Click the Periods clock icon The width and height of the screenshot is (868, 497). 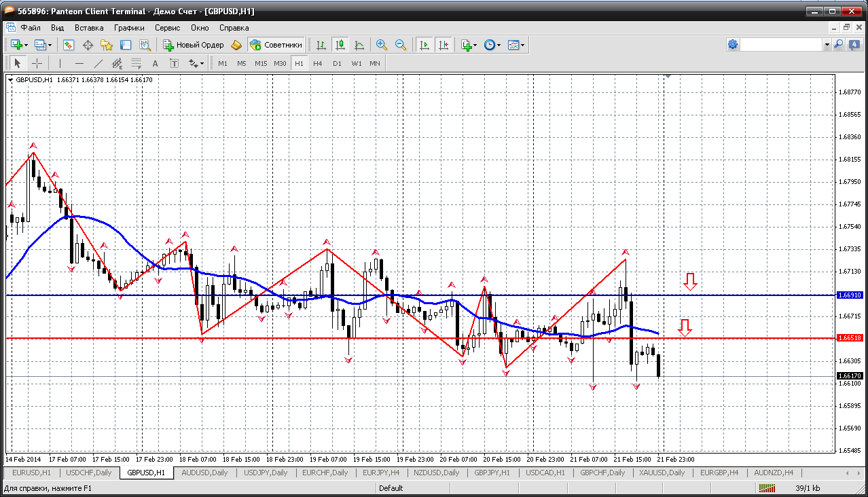(x=490, y=45)
